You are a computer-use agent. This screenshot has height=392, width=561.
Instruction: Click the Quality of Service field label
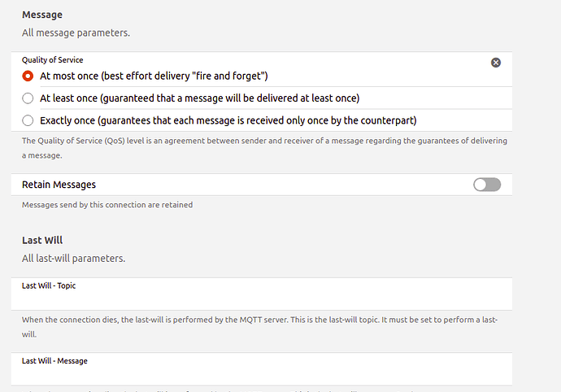[52, 60]
